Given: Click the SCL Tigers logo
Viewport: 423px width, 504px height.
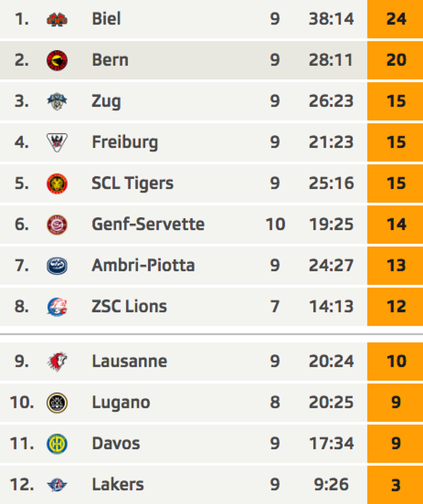Looking at the screenshot, I should [x=57, y=183].
